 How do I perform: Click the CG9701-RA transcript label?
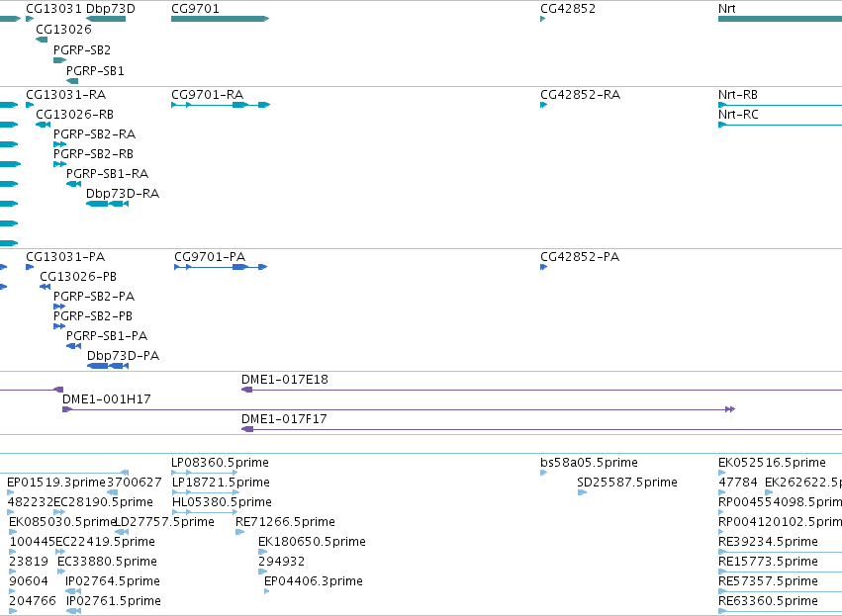pyautogui.click(x=207, y=95)
